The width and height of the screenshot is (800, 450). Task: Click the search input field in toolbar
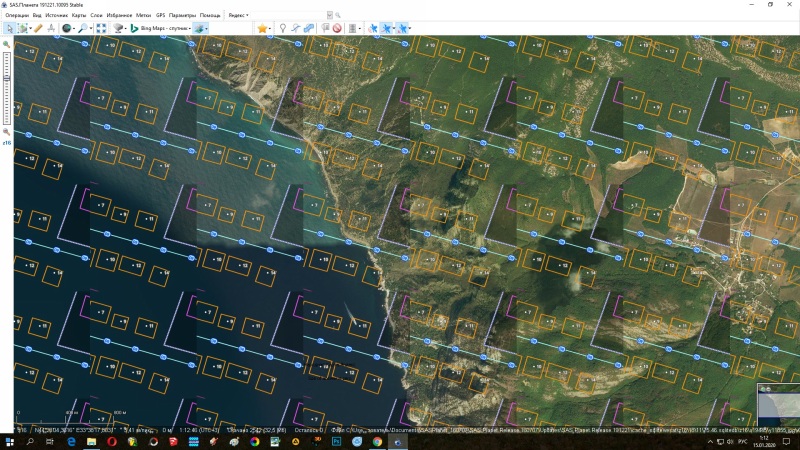click(290, 16)
